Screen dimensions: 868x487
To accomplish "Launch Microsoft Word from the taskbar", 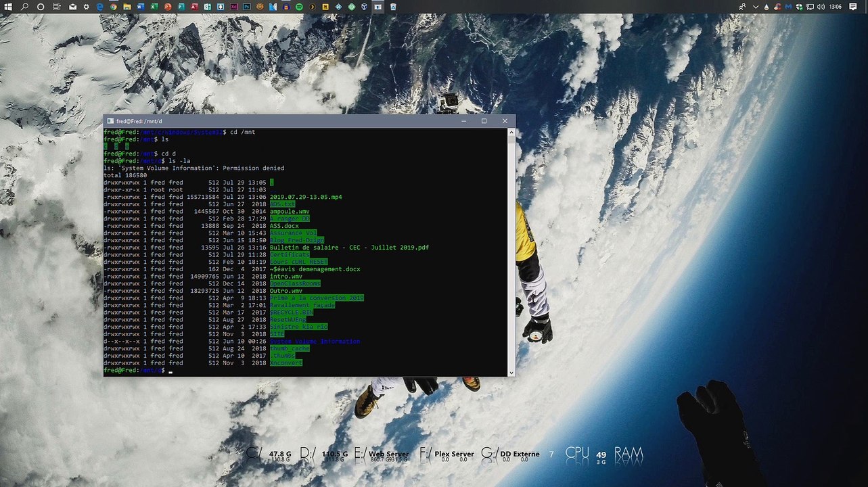I will coord(141,7).
